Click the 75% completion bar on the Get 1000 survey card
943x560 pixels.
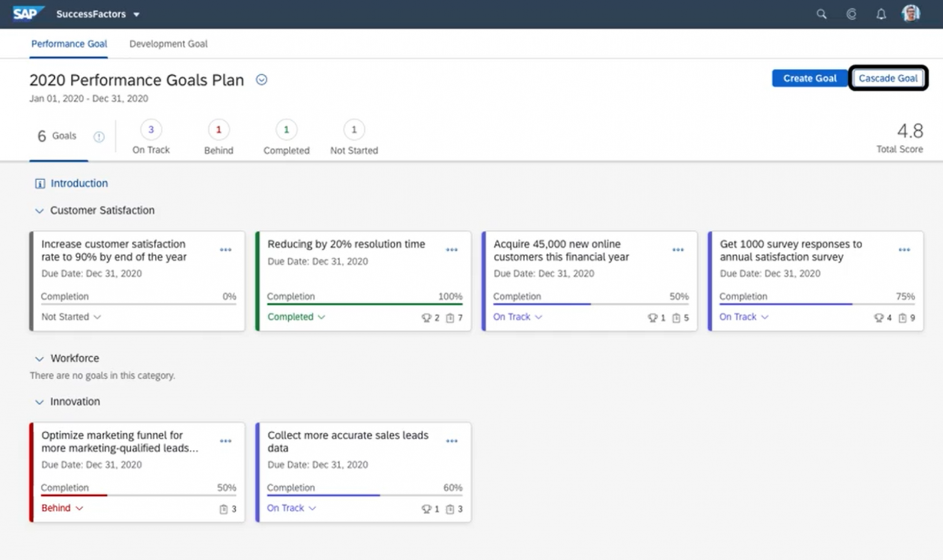817,304
